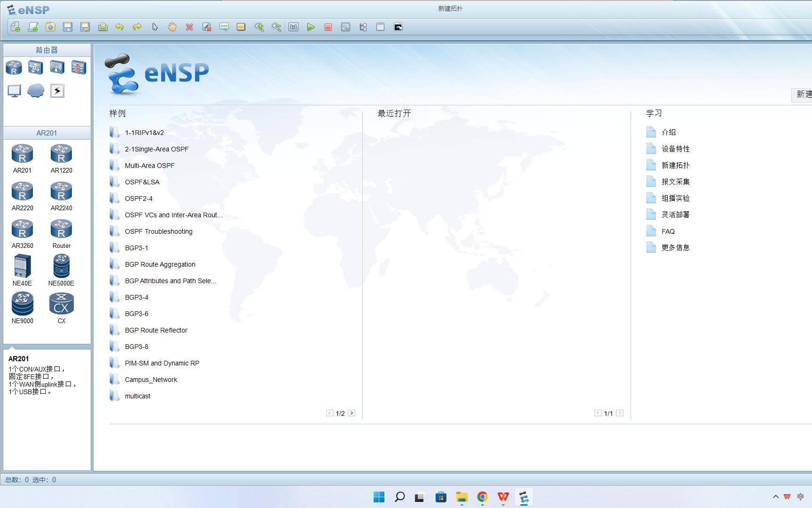The image size is (812, 508).
Task: Click the new test topology icon
Action: click(x=33, y=27)
